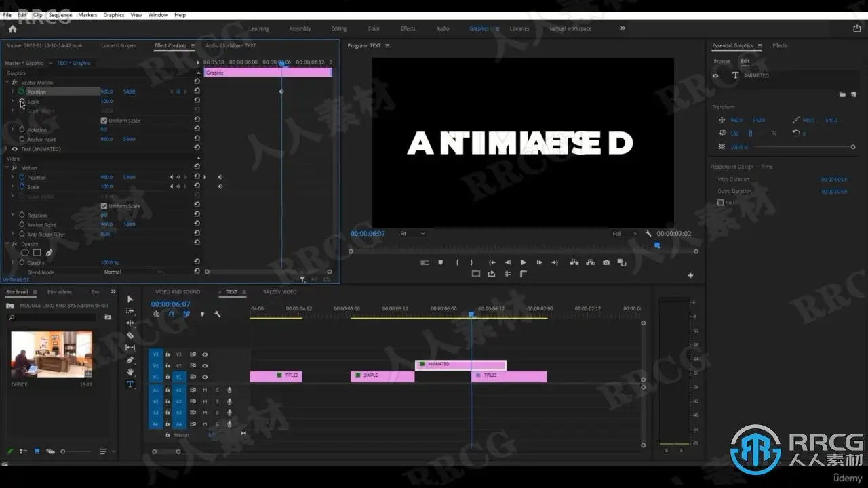Open the Button Editor plus icon
Image resolution: width=868 pixels, height=488 pixels.
690,275
